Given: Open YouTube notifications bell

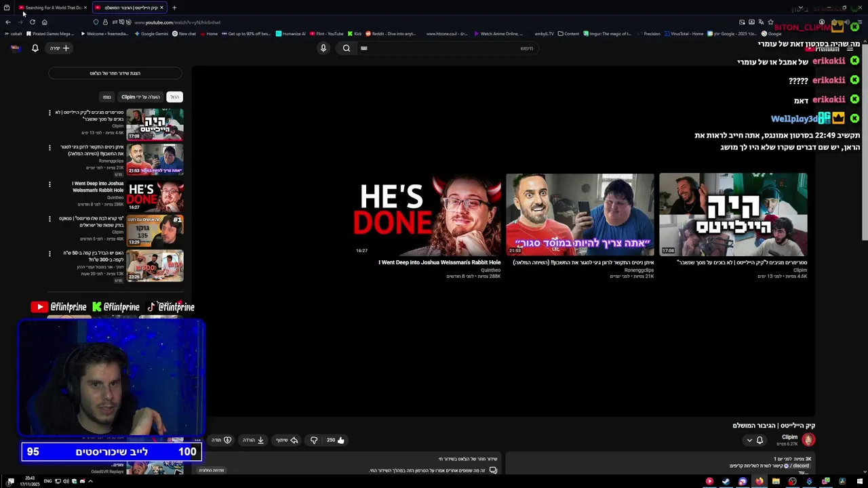Looking at the screenshot, I should tap(35, 48).
